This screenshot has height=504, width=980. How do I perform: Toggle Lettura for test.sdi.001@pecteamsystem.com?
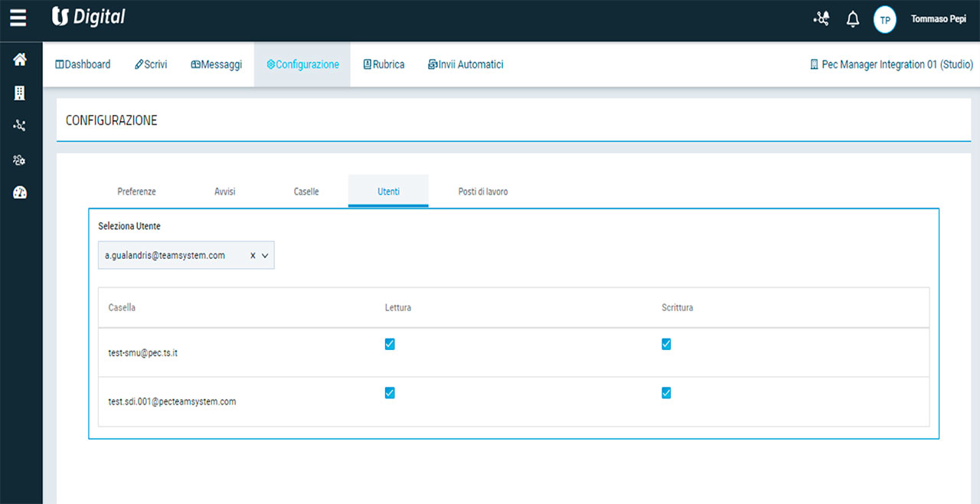(x=390, y=393)
